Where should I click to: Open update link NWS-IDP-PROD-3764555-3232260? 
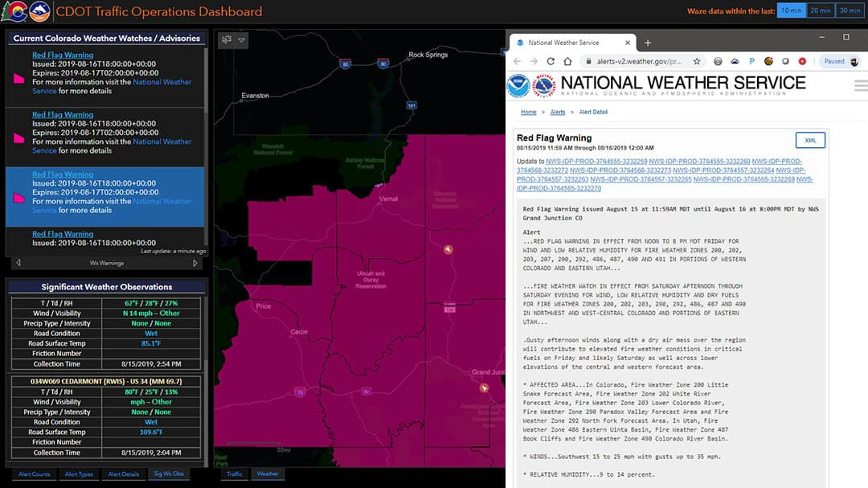[699, 161]
